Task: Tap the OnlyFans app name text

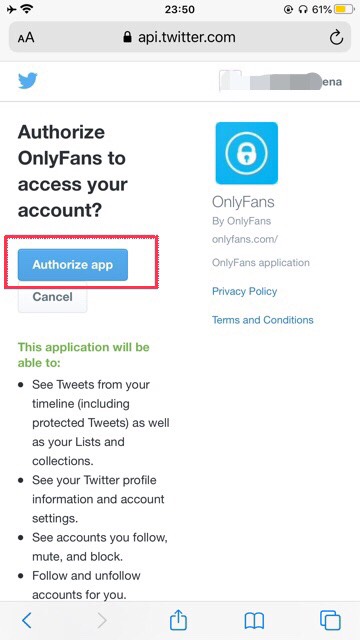Action: pos(243,202)
